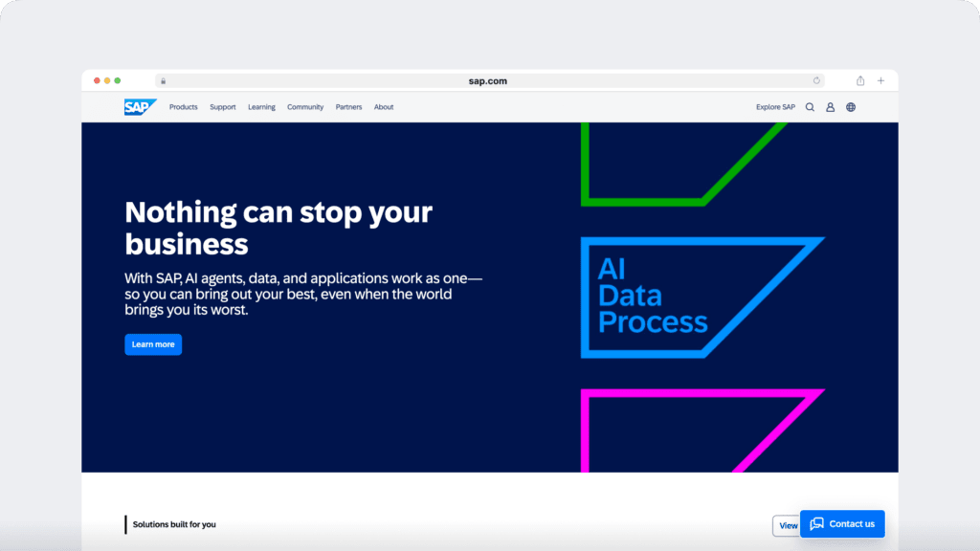Click the Learn more button
Viewport: 980px width, 551px height.
coord(152,344)
